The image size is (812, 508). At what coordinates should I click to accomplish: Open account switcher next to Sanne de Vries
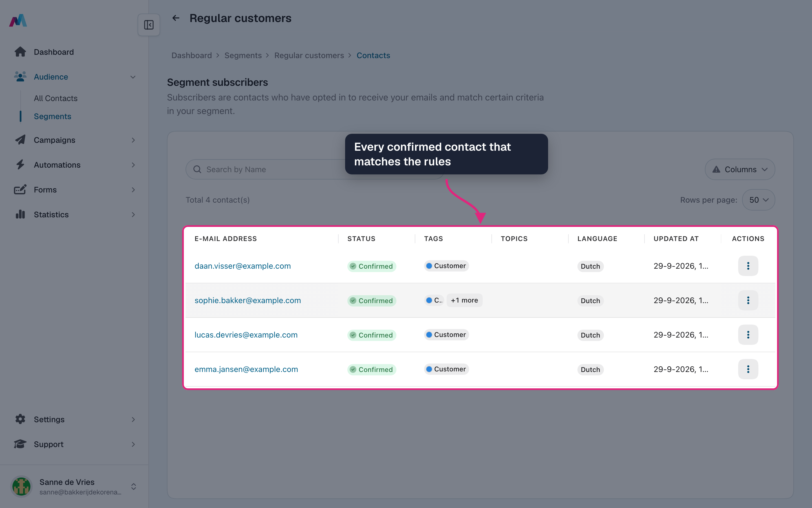tap(134, 487)
